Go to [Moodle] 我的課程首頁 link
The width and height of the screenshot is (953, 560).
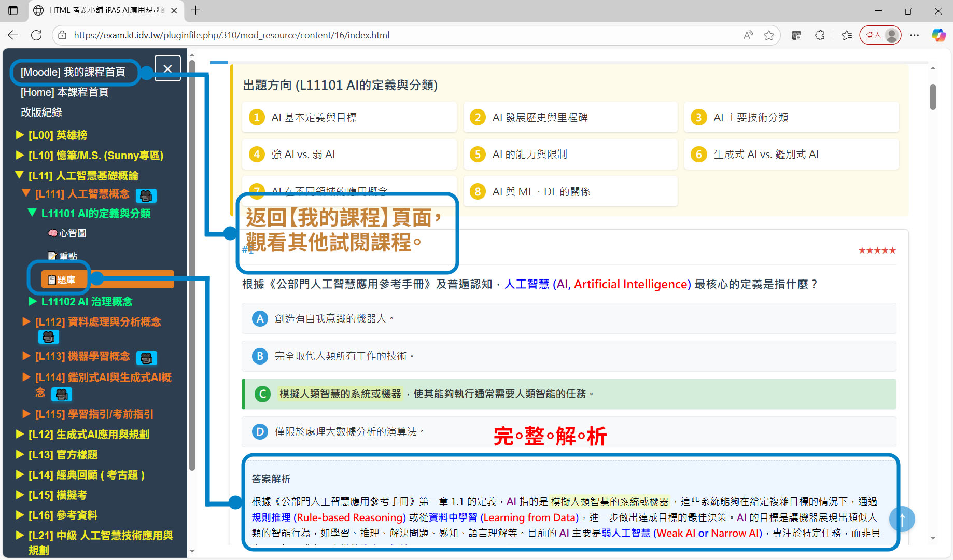(x=73, y=72)
